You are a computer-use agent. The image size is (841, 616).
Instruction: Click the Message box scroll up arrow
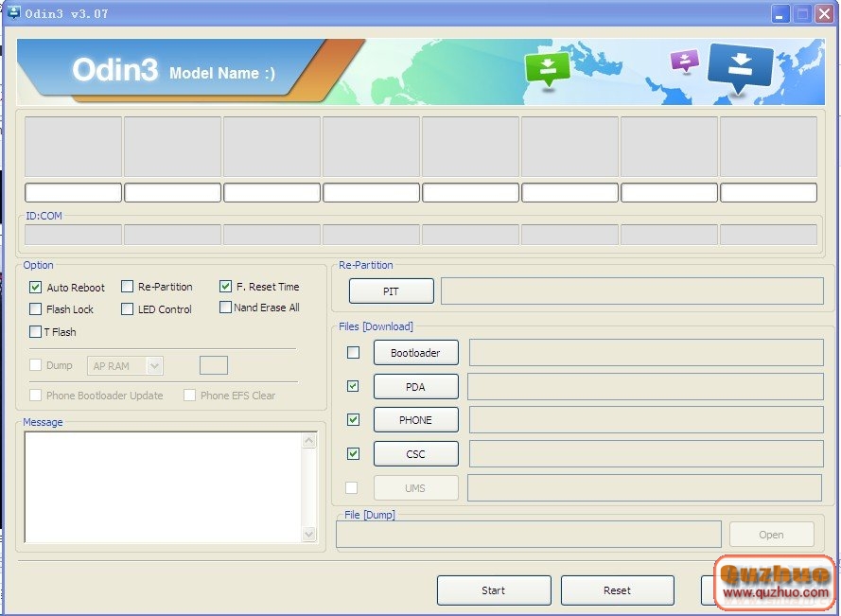coord(309,441)
